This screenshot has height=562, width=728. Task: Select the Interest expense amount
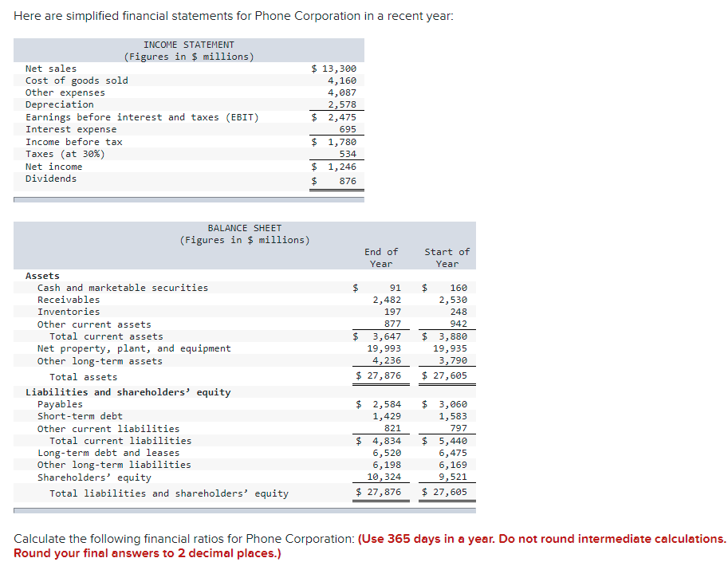[x=349, y=128]
